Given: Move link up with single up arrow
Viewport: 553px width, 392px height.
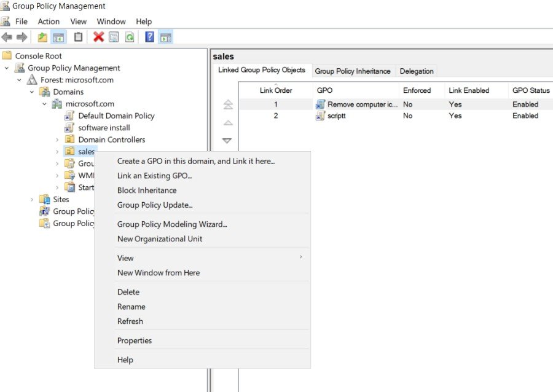Looking at the screenshot, I should (x=228, y=123).
